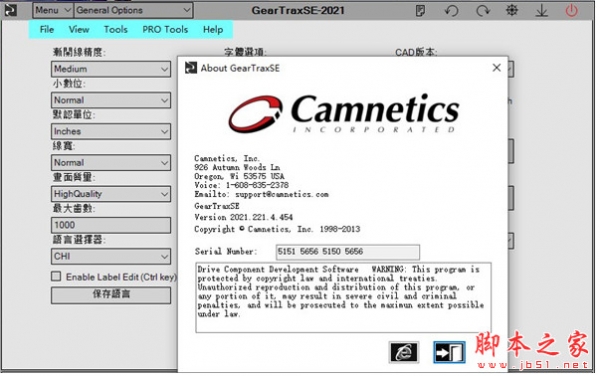Image resolution: width=600 pixels, height=376 pixels.
Task: Open the Help menu
Action: click(x=213, y=29)
